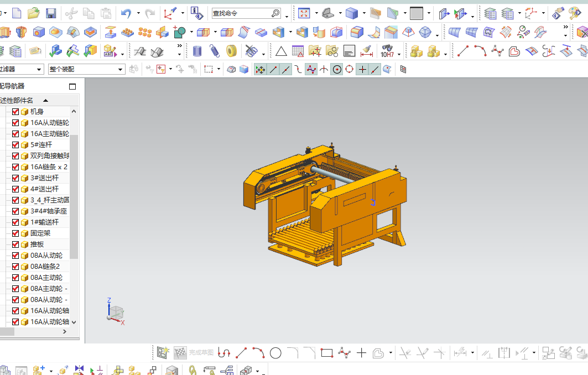This screenshot has width=588, height=375.
Task: Click the extension spring icon
Action: (x=214, y=51)
